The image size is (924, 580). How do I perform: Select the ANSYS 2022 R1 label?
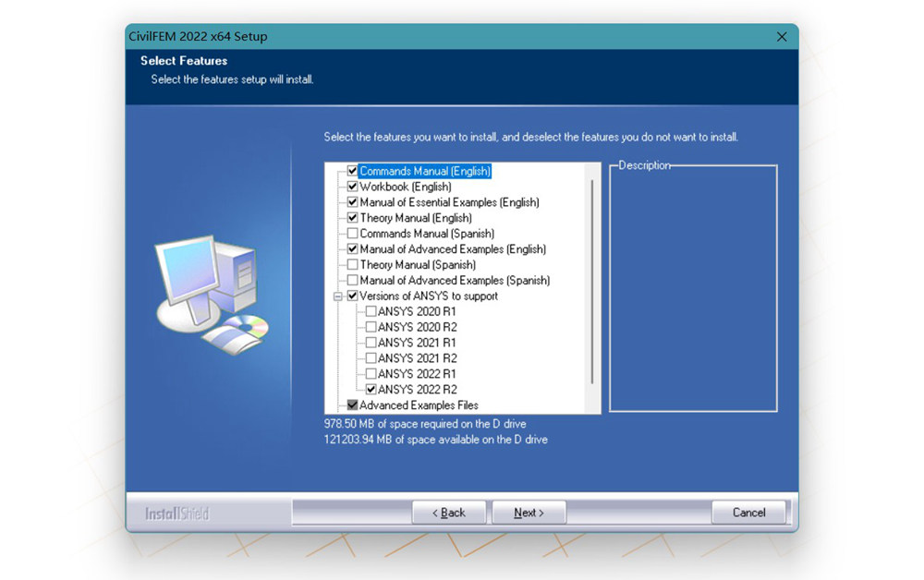(418, 374)
